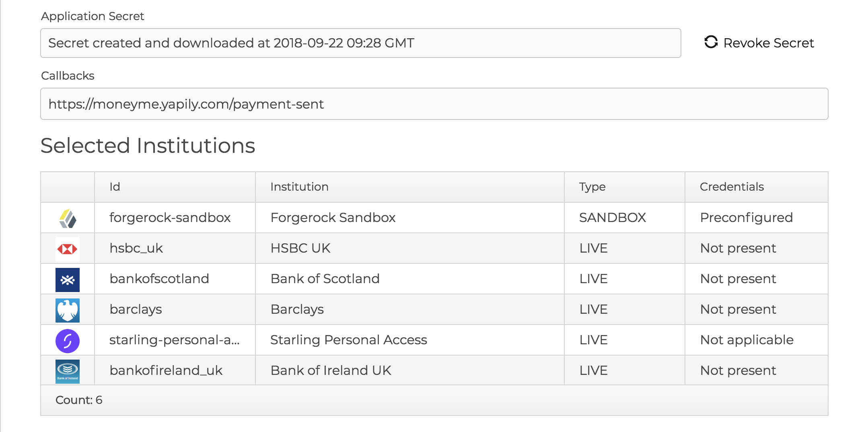
Task: Click the Bank of Ireland logo icon
Action: coord(68,371)
